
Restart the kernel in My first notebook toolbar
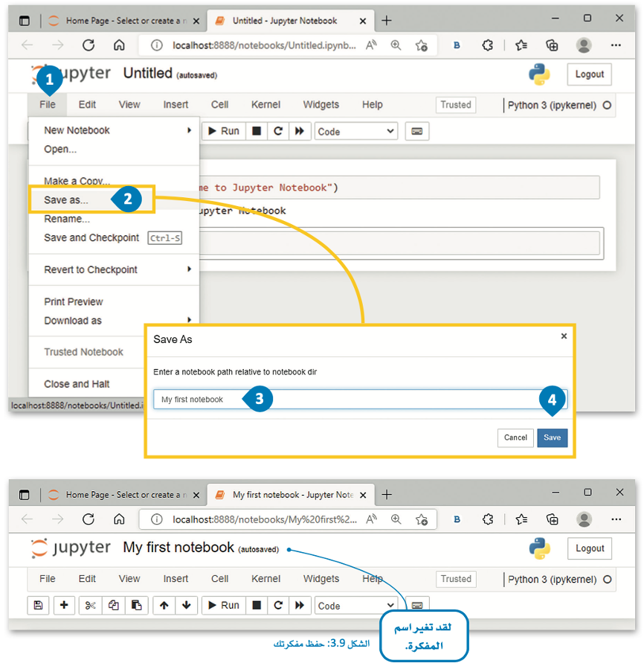point(278,605)
